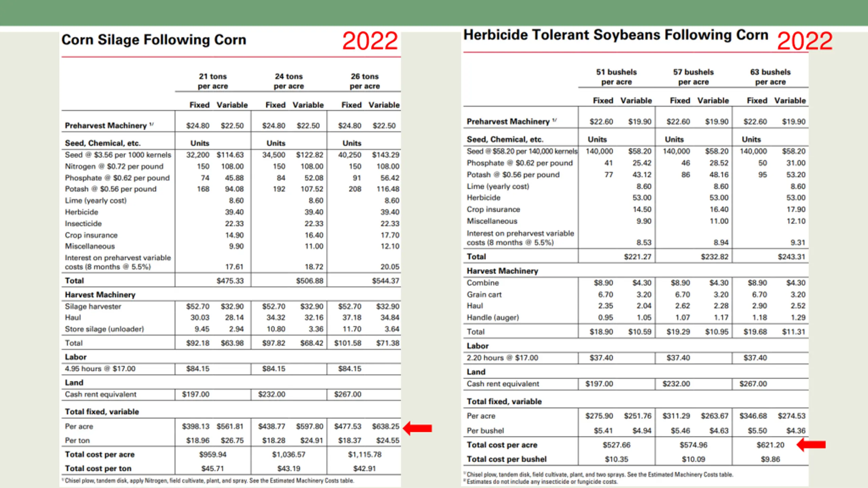
Task: Select the '2.20 hours @ $17.00' labor row
Action: 502,358
